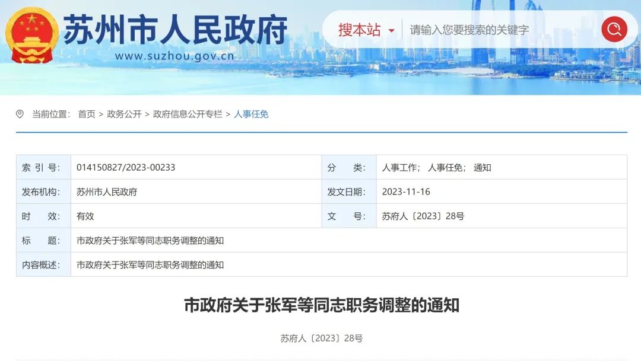
Task: Focus the keyword search input field
Action: (499, 30)
